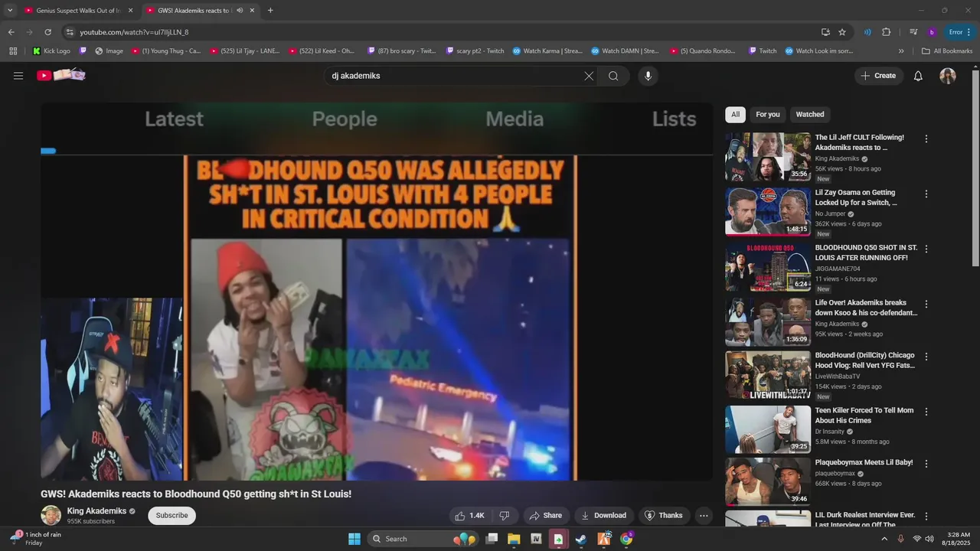This screenshot has height=551, width=980.
Task: Open options for Teen Killer video
Action: [926, 412]
